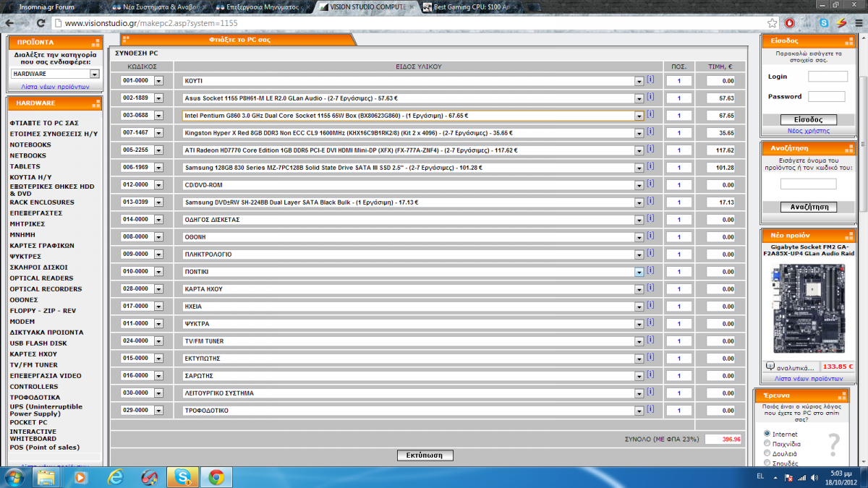Viewport: 868px width, 488px height.
Task: Select the Παιχνίδια radio option
Action: 768,443
